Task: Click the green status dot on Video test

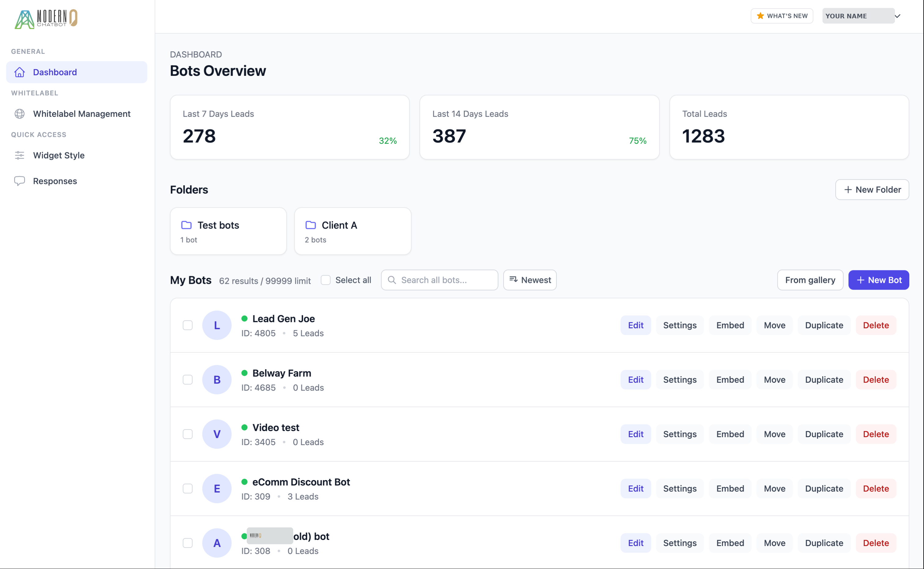Action: point(244,427)
